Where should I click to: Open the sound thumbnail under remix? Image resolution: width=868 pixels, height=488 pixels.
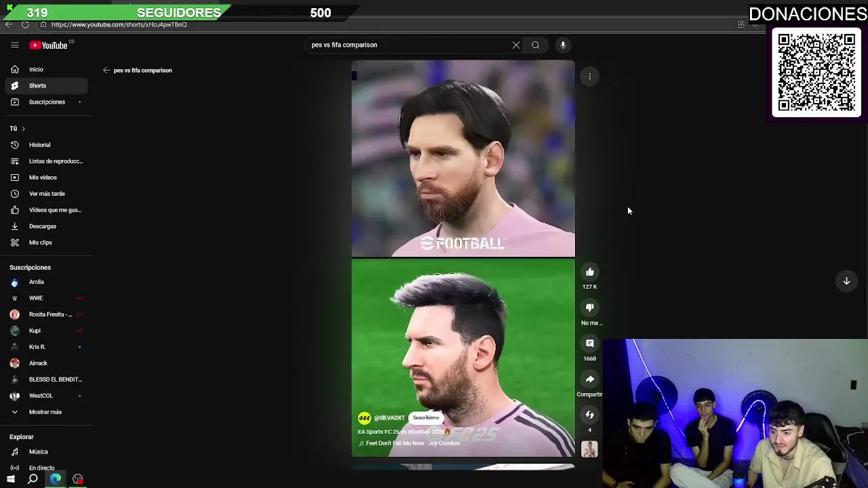589,449
